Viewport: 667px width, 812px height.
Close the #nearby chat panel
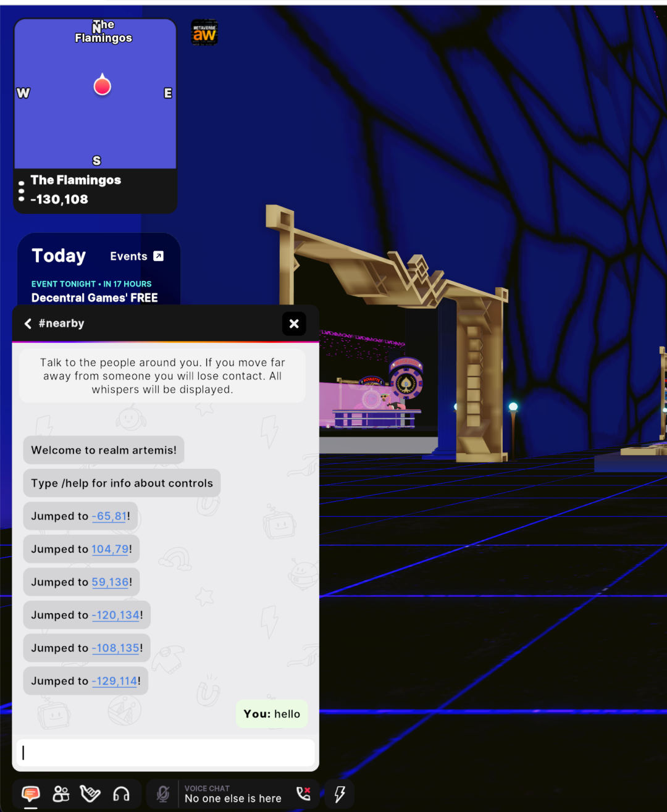pyautogui.click(x=294, y=324)
